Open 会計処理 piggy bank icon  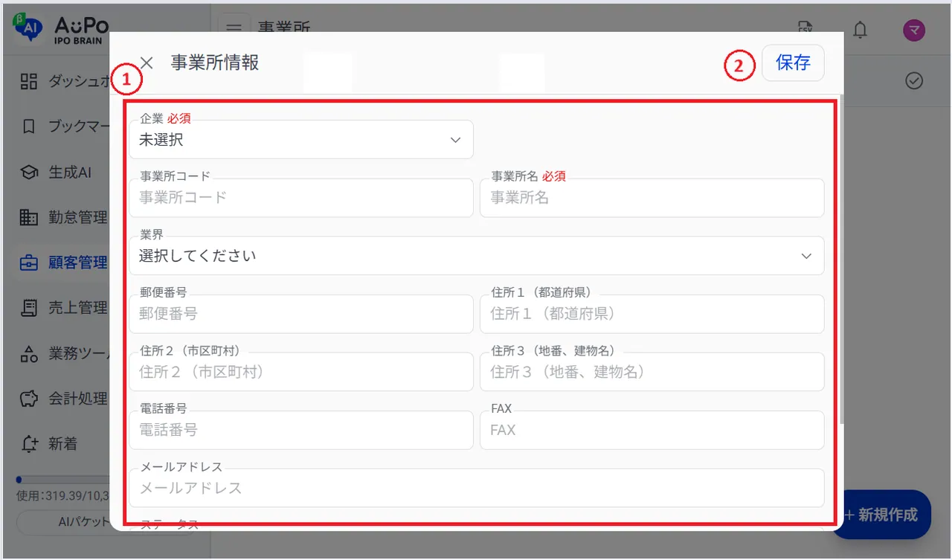[x=28, y=399]
